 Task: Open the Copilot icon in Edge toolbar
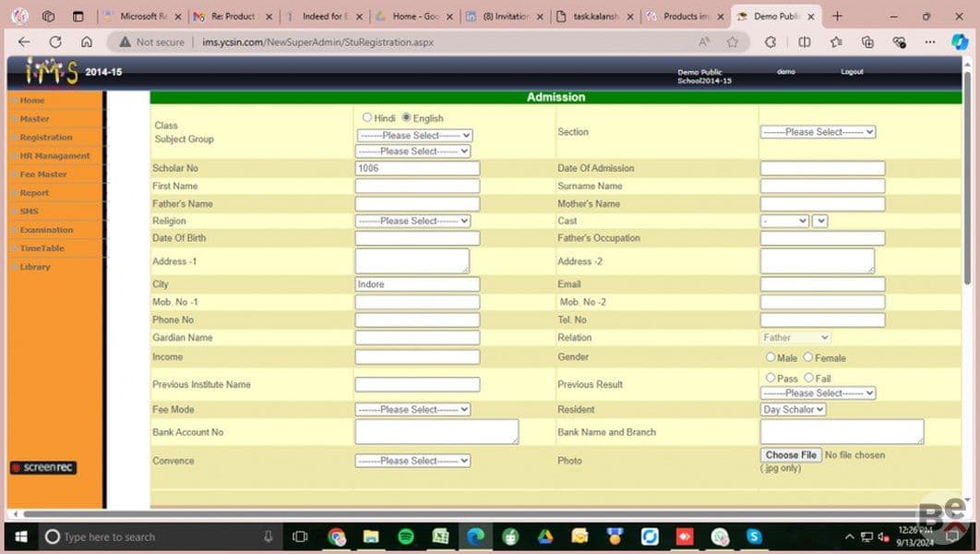click(x=960, y=42)
